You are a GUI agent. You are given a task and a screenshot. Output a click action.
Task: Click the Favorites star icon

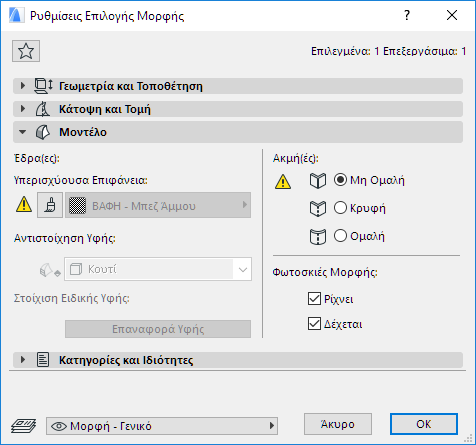(26, 51)
